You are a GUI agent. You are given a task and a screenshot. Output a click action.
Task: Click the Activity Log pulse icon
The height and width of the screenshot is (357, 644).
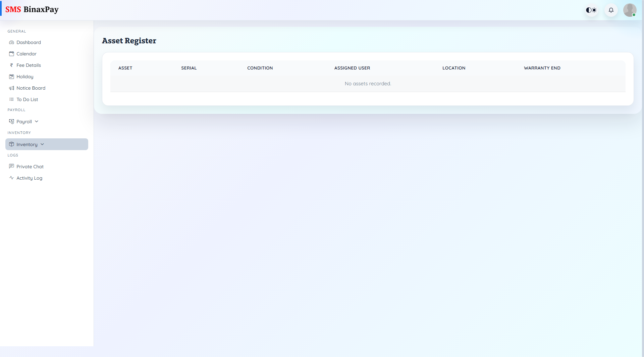pos(11,178)
